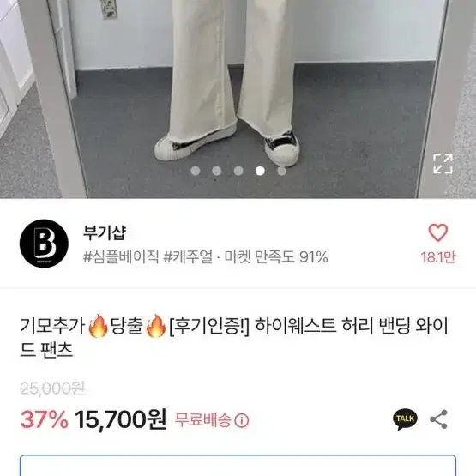The height and width of the screenshot is (476, 476).
Task: Tap the 18.1만 likes count
Action: point(438,257)
